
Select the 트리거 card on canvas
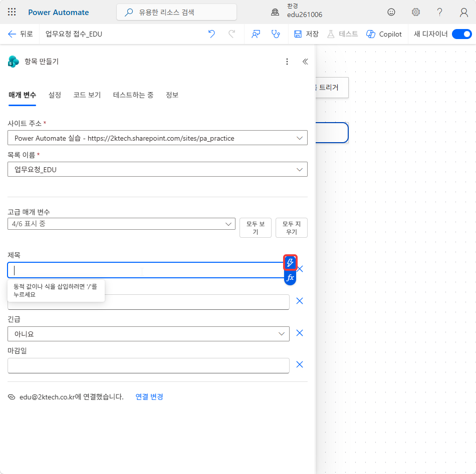pyautogui.click(x=332, y=88)
